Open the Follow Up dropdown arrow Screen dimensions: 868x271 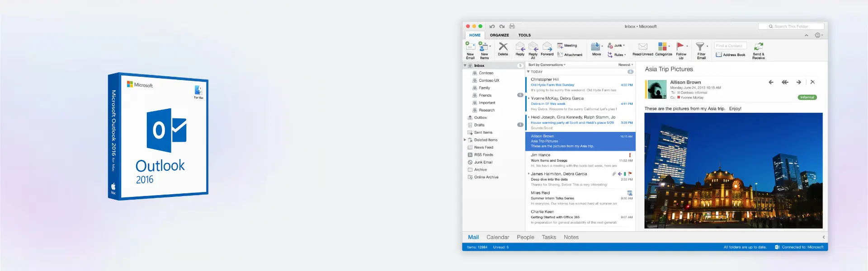tap(687, 46)
